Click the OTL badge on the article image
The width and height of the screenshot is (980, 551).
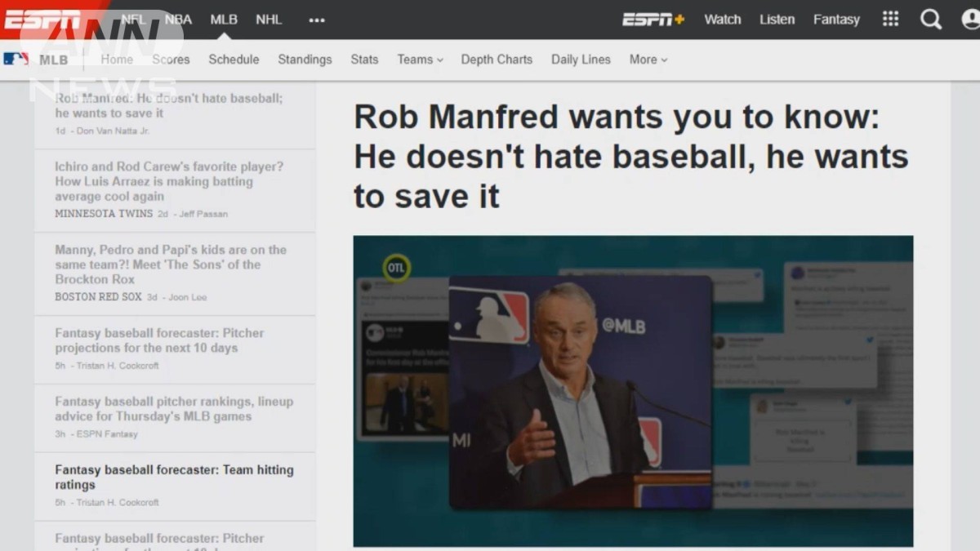pos(396,267)
